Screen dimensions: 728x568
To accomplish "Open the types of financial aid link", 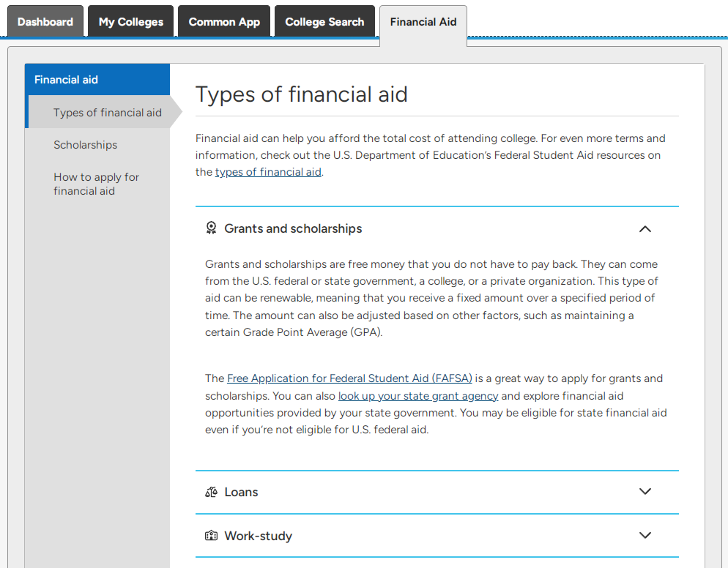I will [x=268, y=172].
